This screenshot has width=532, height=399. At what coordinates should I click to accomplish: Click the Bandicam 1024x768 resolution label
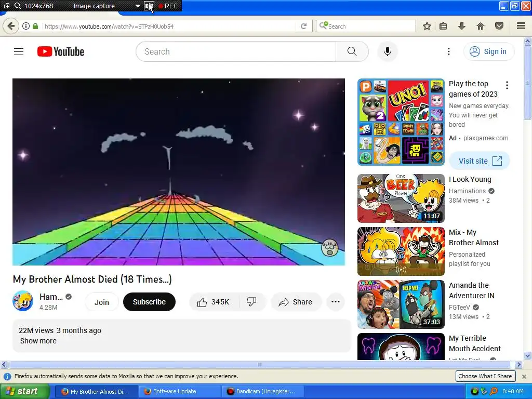pyautogui.click(x=38, y=6)
